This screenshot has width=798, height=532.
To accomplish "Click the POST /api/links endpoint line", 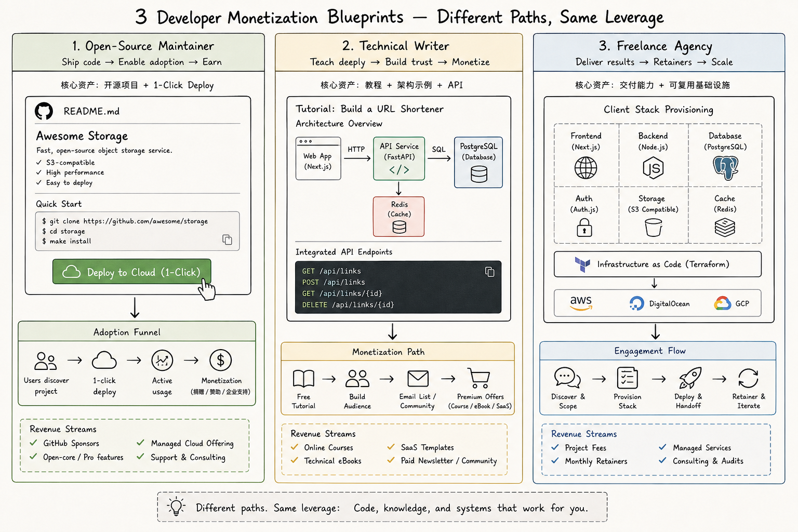I will click(334, 282).
